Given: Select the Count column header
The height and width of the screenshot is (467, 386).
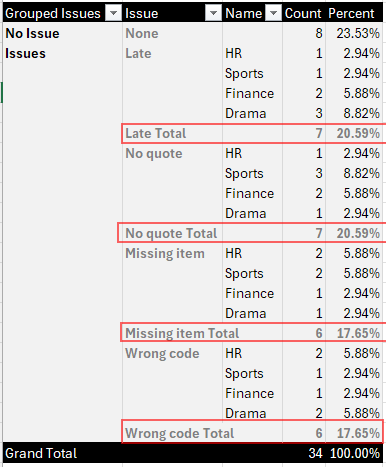Looking at the screenshot, I should coord(303,13).
